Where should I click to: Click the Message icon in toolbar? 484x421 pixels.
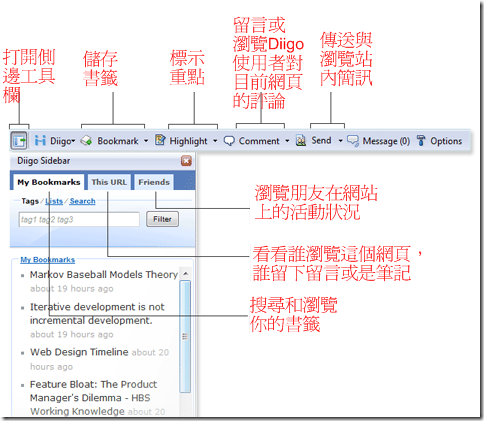[353, 141]
